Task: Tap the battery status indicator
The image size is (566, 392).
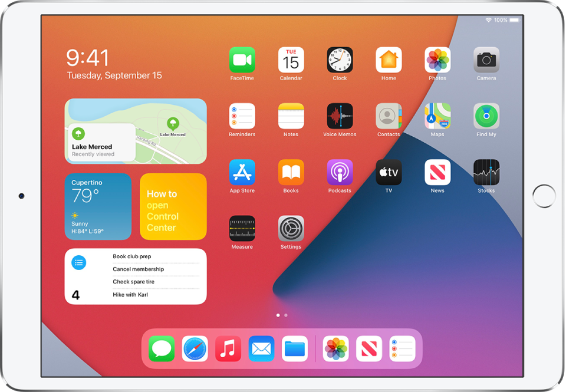Action: pyautogui.click(x=515, y=20)
